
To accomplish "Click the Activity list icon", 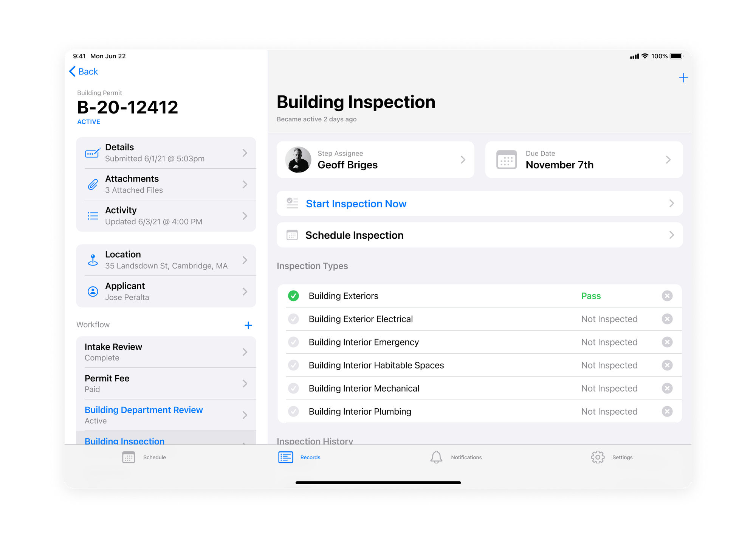I will (x=93, y=216).
